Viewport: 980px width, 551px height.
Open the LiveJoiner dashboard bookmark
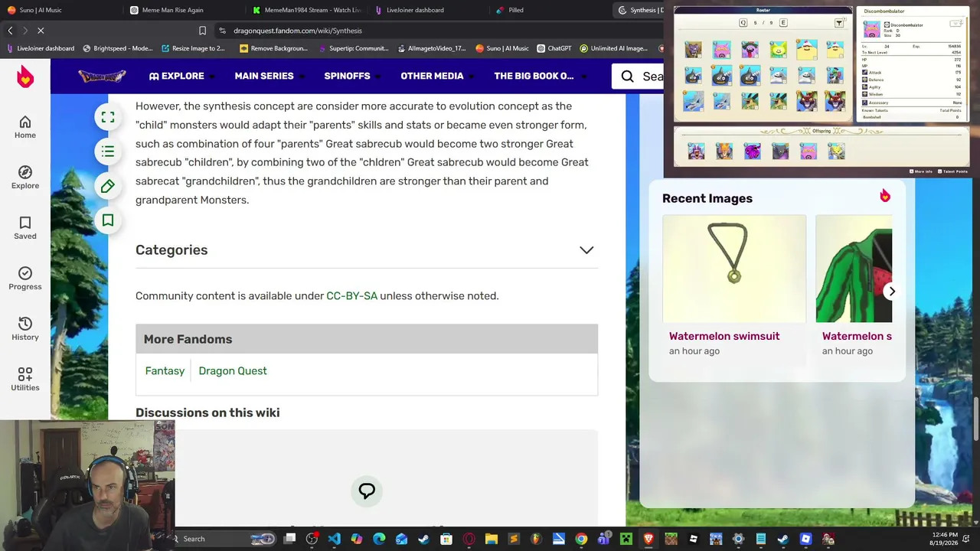point(41,48)
